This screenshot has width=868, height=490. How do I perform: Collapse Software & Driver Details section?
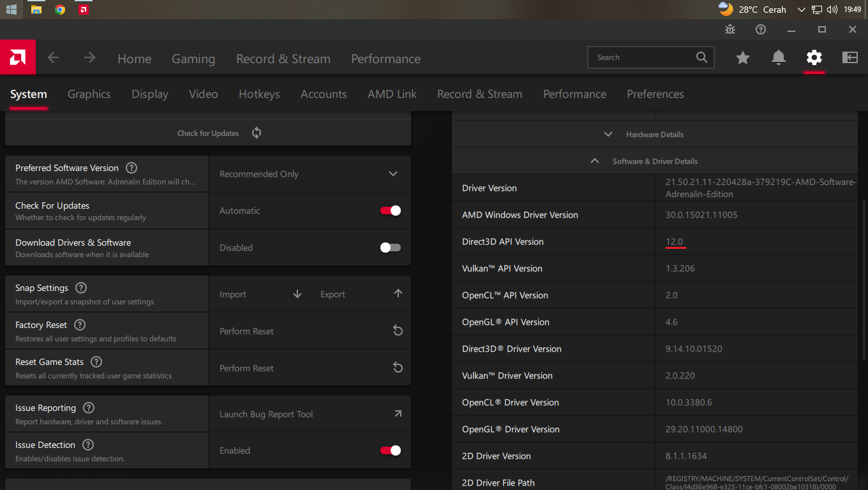(x=655, y=161)
